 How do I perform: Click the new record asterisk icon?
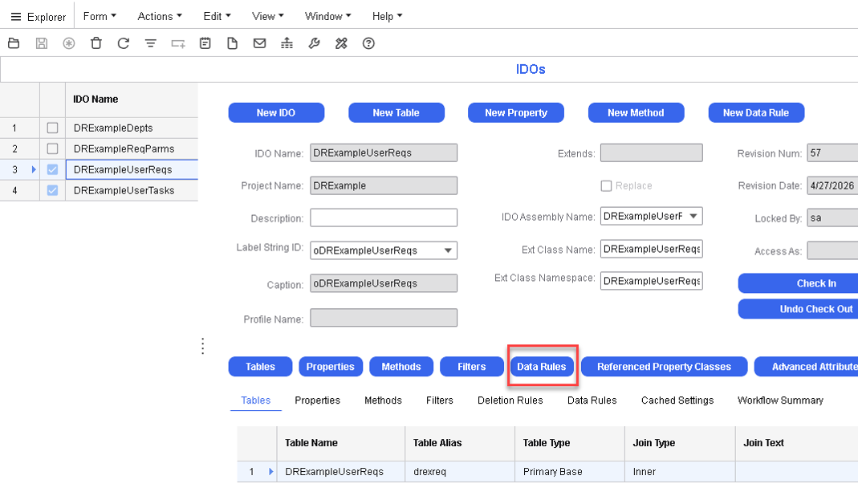(69, 43)
